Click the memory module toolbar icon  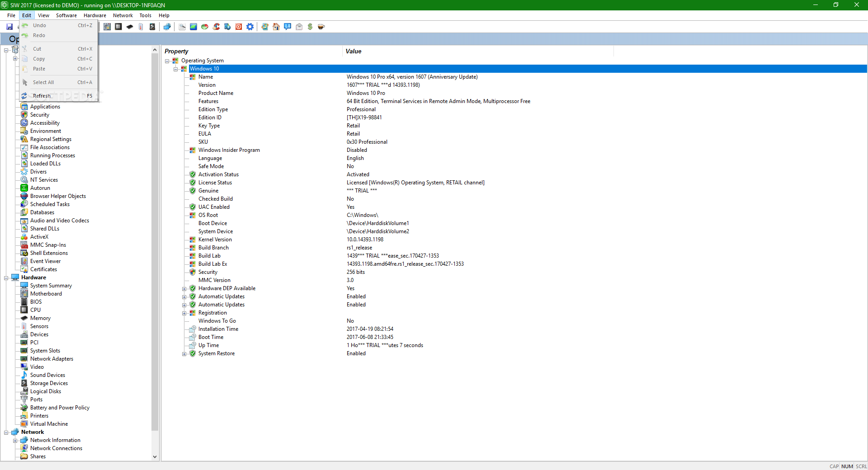pos(130,27)
